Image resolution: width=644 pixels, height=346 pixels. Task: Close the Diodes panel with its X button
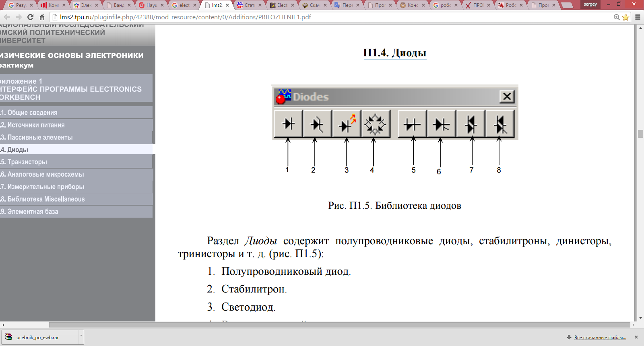(507, 97)
